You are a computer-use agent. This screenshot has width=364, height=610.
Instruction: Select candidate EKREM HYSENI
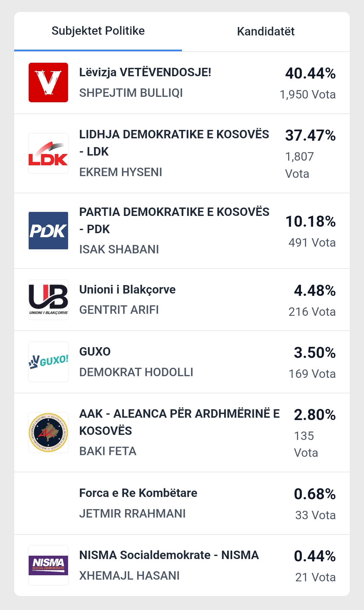point(121,172)
